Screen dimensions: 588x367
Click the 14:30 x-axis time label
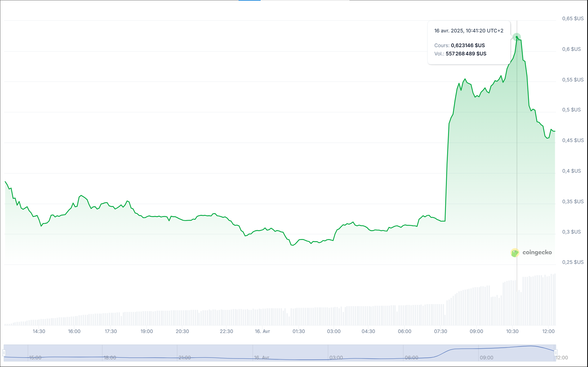coord(39,331)
